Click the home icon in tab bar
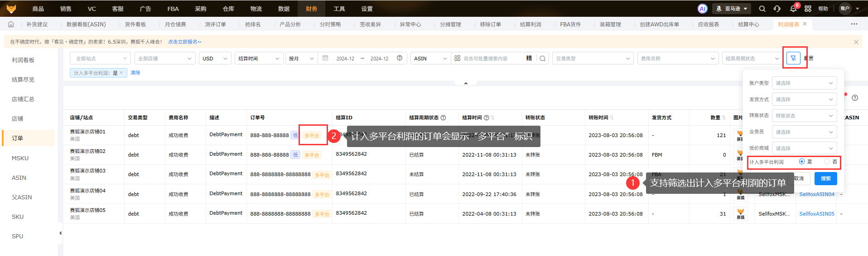This screenshot has width=868, height=256. pos(11,25)
